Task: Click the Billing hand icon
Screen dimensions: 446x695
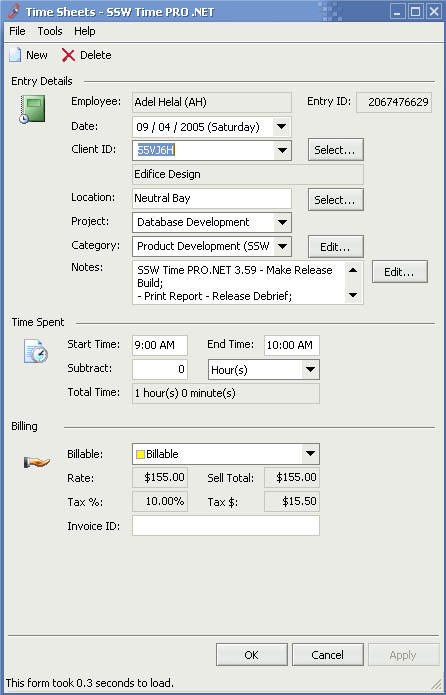Action: coord(36,463)
